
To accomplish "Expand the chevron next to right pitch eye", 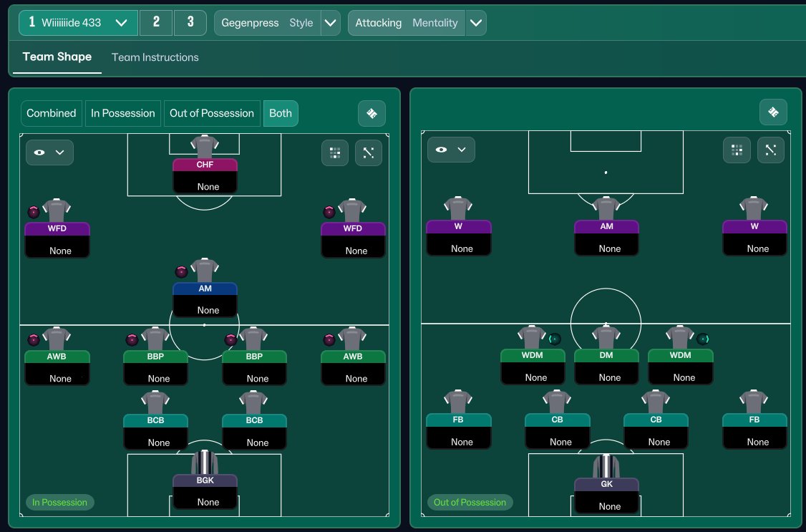I will (x=462, y=150).
